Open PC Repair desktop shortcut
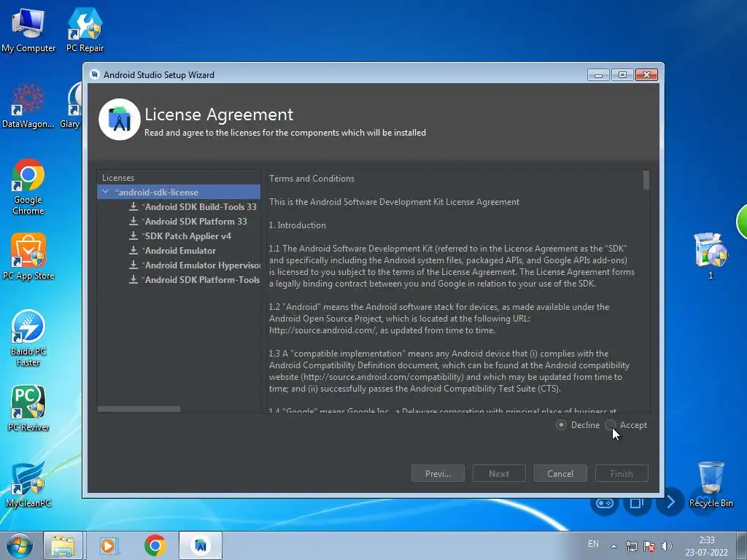The height and width of the screenshot is (560, 747). (x=85, y=31)
